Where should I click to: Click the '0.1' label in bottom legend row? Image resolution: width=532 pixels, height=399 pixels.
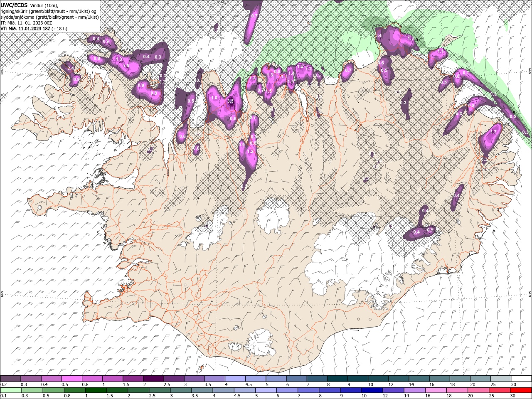tap(3, 396)
